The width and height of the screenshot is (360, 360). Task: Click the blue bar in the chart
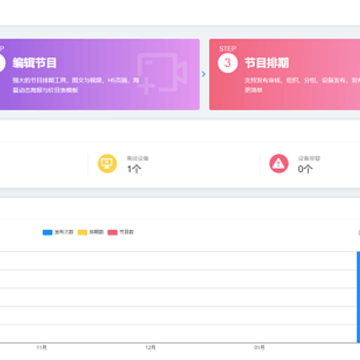pos(358,297)
